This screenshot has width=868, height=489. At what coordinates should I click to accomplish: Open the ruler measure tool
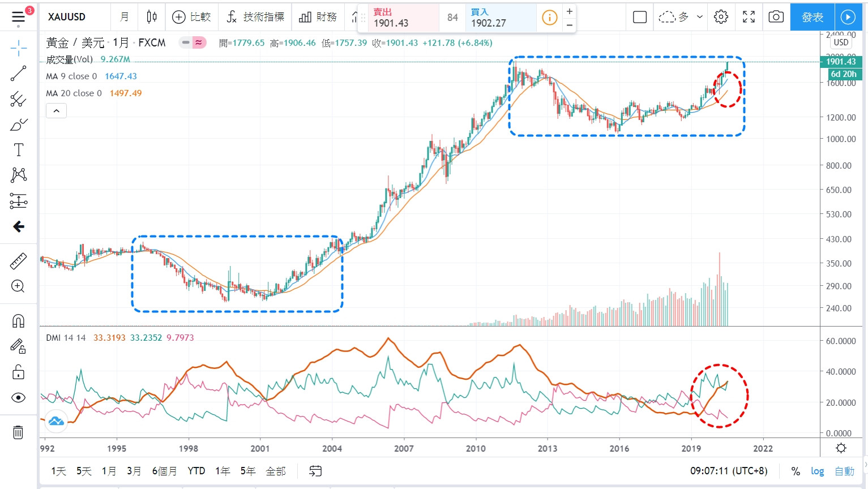pyautogui.click(x=18, y=261)
